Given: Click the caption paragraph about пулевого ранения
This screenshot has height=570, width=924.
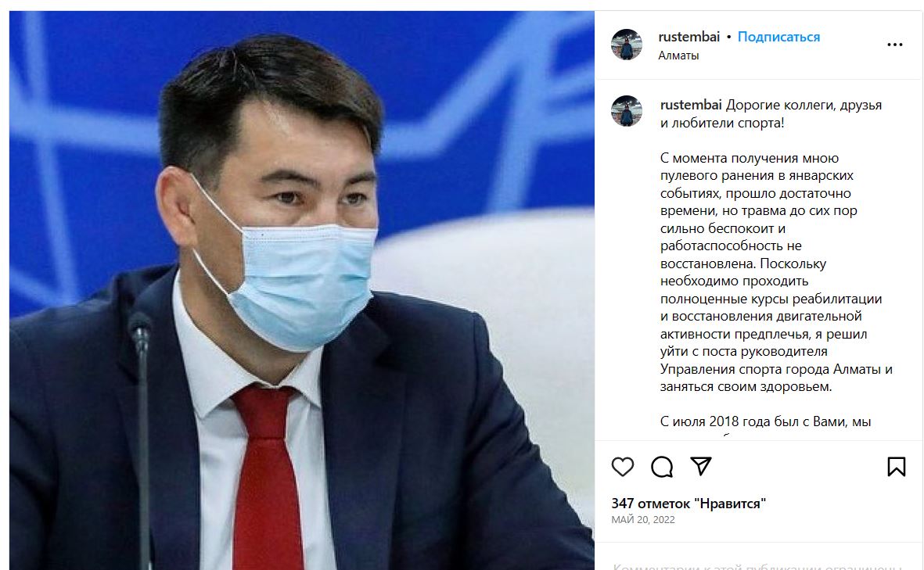Looking at the screenshot, I should click(776, 272).
